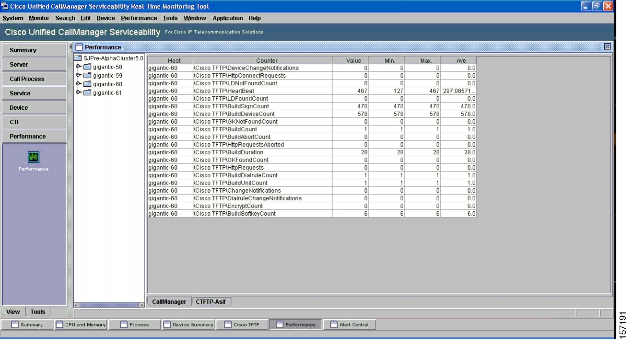This screenshot has width=644, height=357.
Task: Select the Call Process sidebar button
Action: [x=34, y=79]
